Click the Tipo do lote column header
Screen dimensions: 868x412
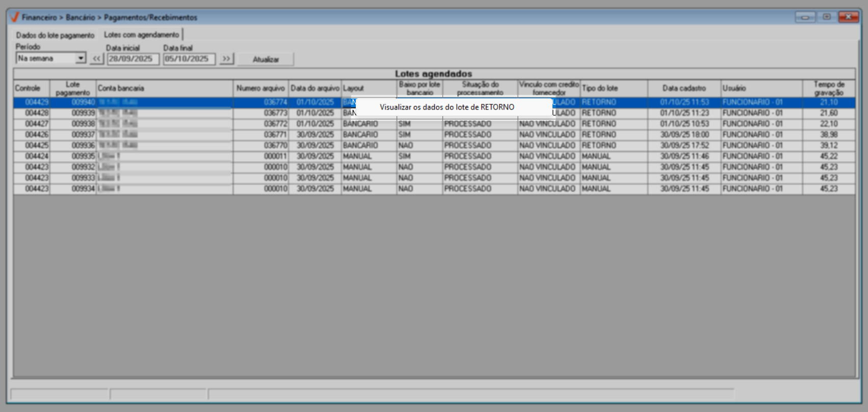point(614,89)
